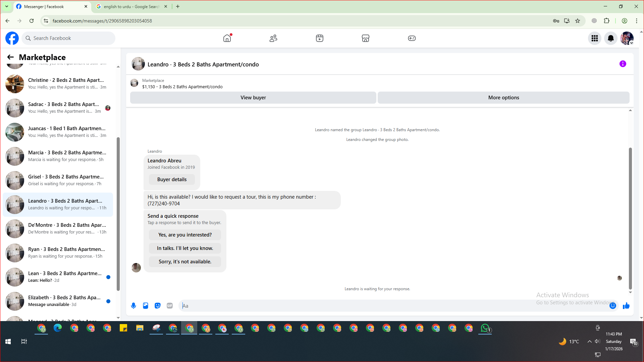
Task: Open the Gaming controller icon
Action: pos(412,38)
